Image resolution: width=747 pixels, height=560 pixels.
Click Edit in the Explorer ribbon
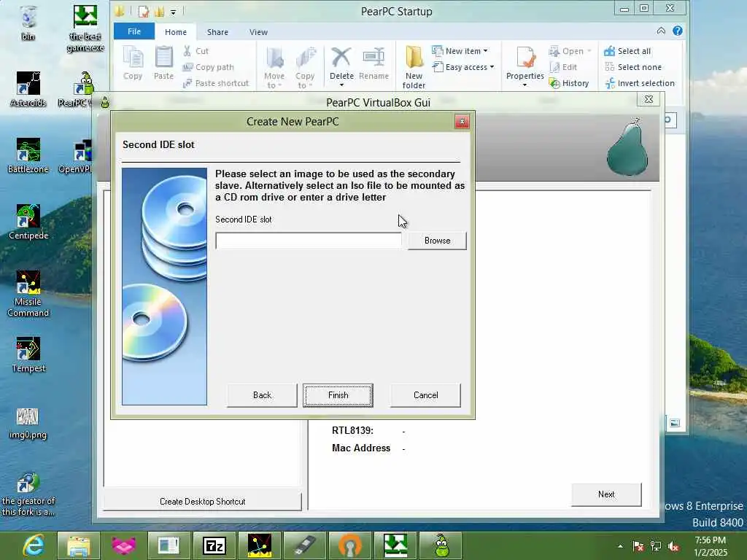click(563, 67)
